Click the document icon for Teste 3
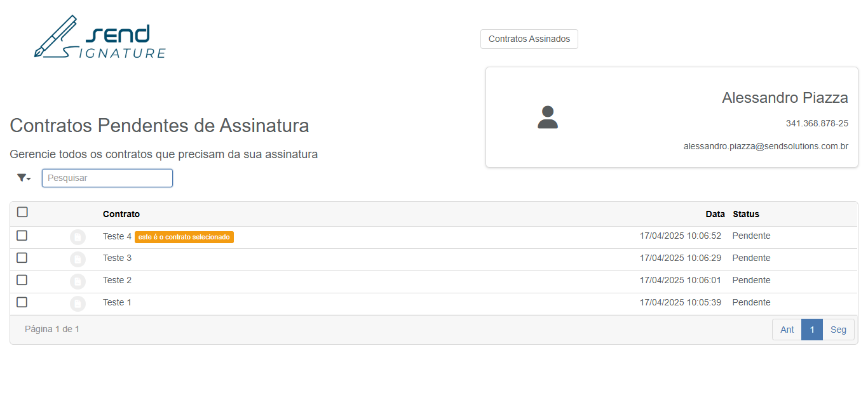The image size is (868, 407). click(x=78, y=259)
